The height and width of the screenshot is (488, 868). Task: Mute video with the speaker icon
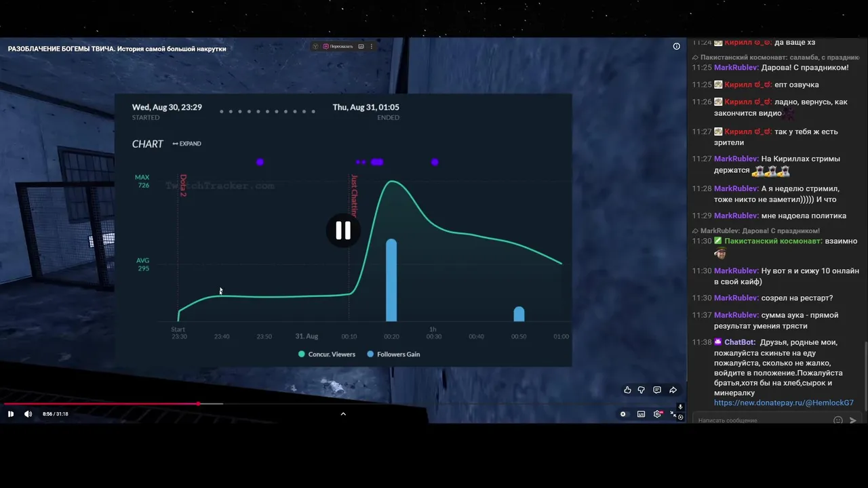pyautogui.click(x=28, y=414)
